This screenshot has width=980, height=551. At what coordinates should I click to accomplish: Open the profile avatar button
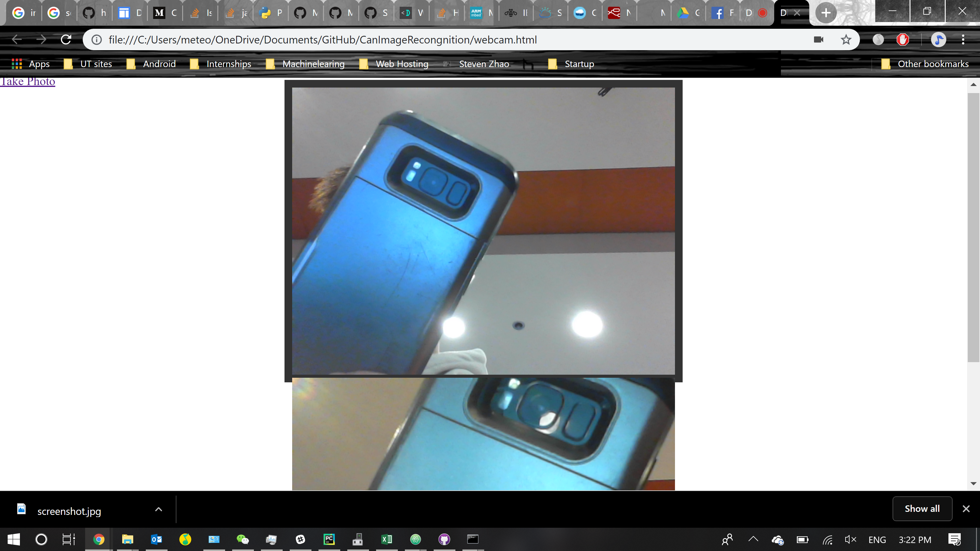tap(938, 39)
